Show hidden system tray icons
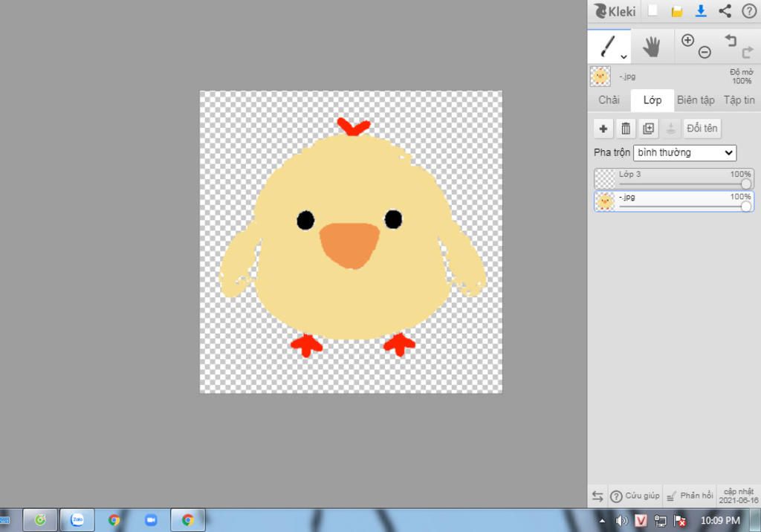Image resolution: width=761 pixels, height=532 pixels. coord(602,522)
